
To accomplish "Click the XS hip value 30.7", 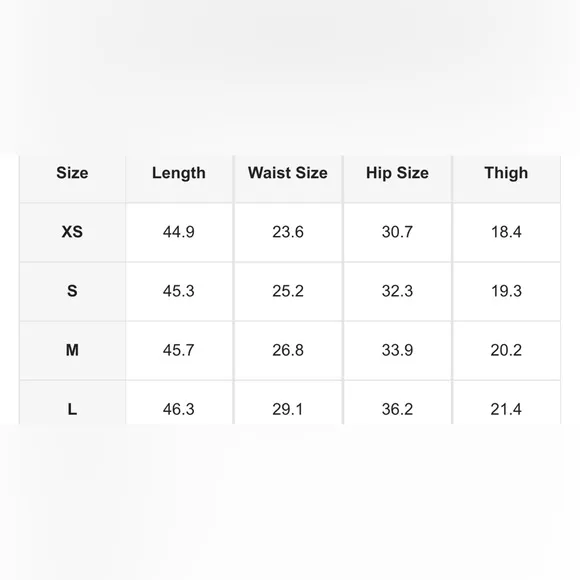I will click(397, 232).
